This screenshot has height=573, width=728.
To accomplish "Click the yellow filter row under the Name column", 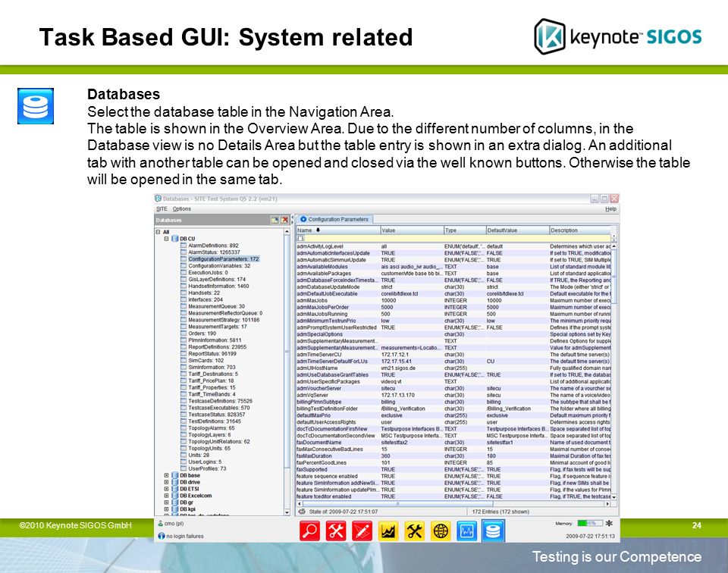I will (x=338, y=238).
